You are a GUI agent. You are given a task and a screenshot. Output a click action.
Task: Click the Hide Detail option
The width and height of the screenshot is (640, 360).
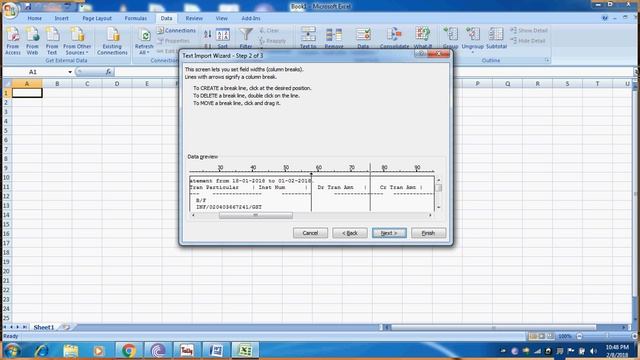(x=528, y=41)
